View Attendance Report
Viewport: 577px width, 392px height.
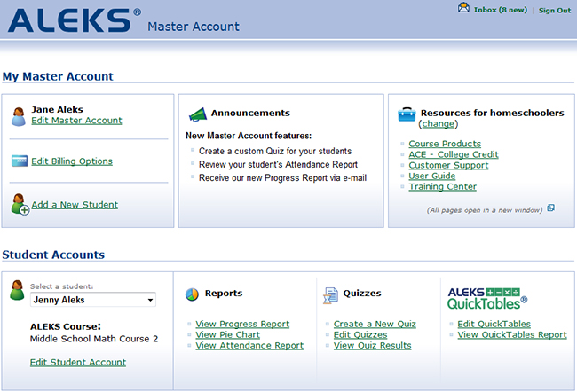point(249,345)
